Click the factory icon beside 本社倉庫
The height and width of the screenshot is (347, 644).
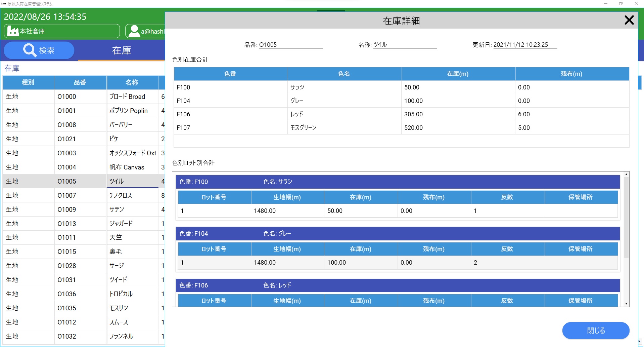13,31
